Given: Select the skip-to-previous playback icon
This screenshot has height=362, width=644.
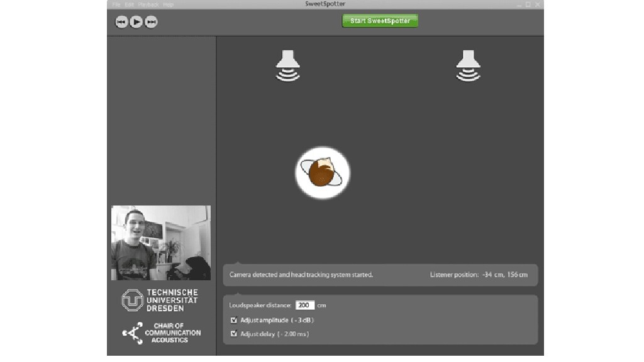Looking at the screenshot, I should pyautogui.click(x=121, y=21).
